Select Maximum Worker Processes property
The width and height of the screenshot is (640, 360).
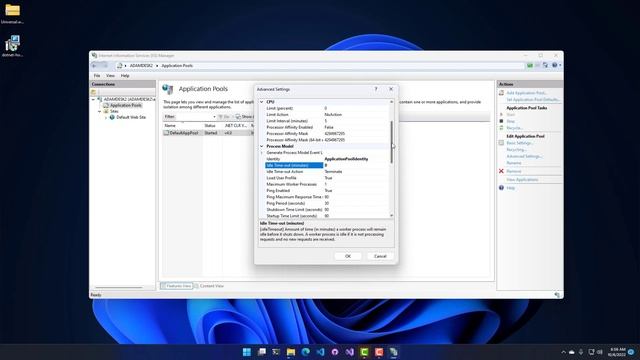[327, 184]
